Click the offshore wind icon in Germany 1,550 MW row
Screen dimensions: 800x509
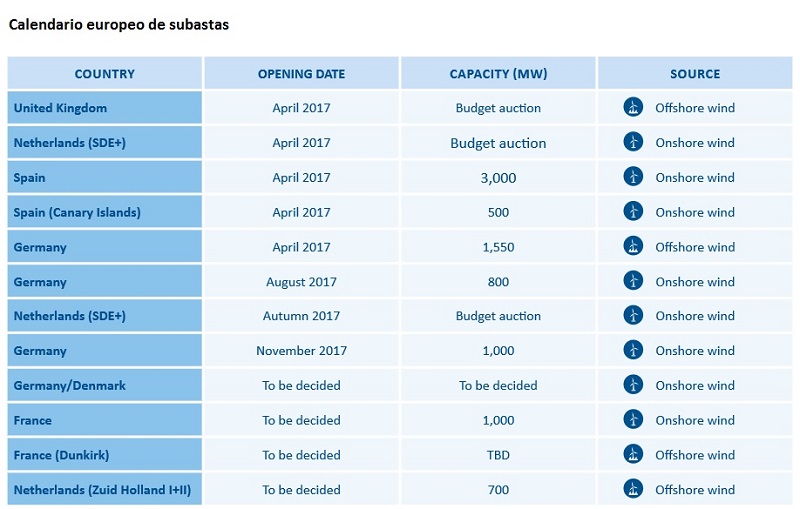click(632, 247)
